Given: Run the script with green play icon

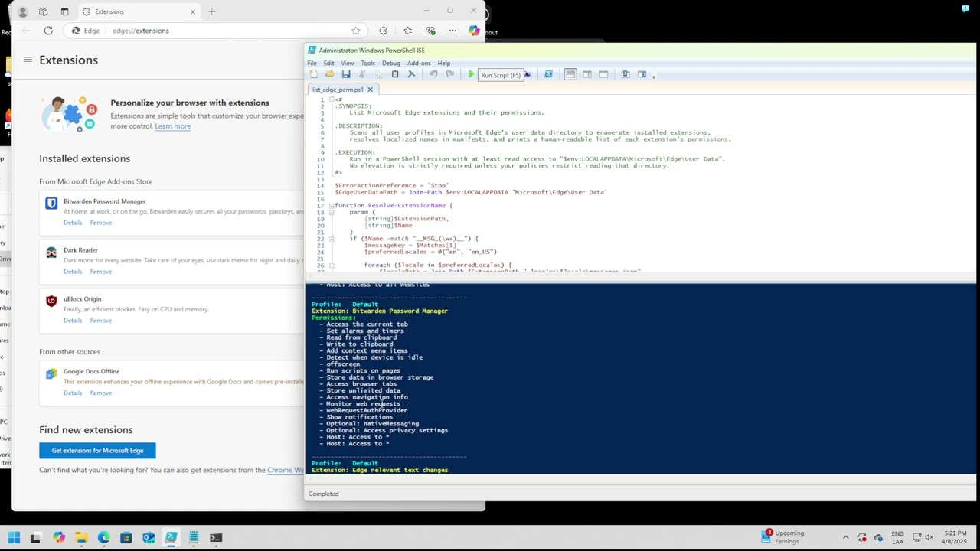Looking at the screenshot, I should point(471,74).
